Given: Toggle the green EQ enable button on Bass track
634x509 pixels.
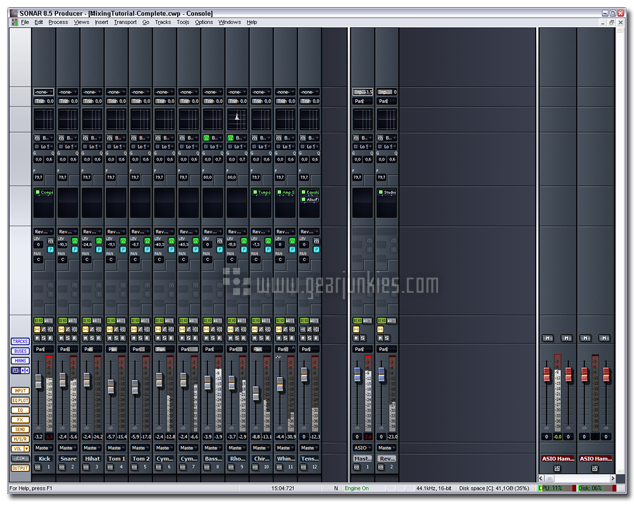Looking at the screenshot, I should click(x=206, y=138).
